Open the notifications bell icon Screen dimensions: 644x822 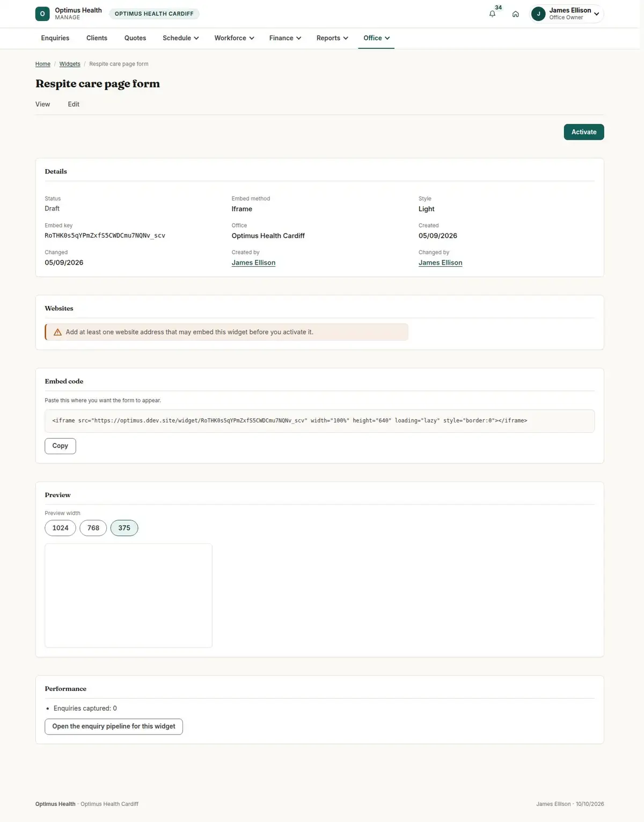[x=492, y=14]
